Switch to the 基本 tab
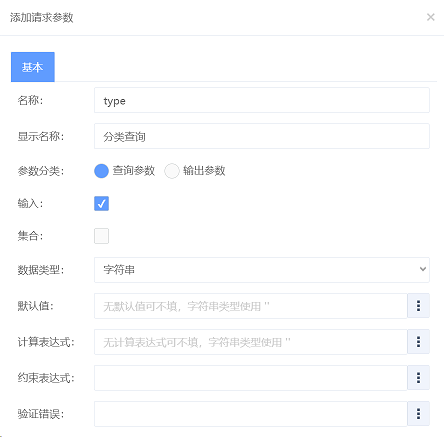The image size is (444, 437). point(33,67)
